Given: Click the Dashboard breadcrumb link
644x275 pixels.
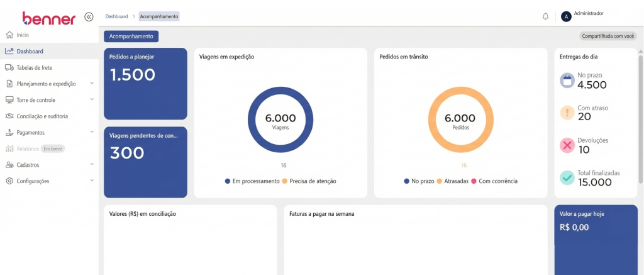Looking at the screenshot, I should click(116, 16).
